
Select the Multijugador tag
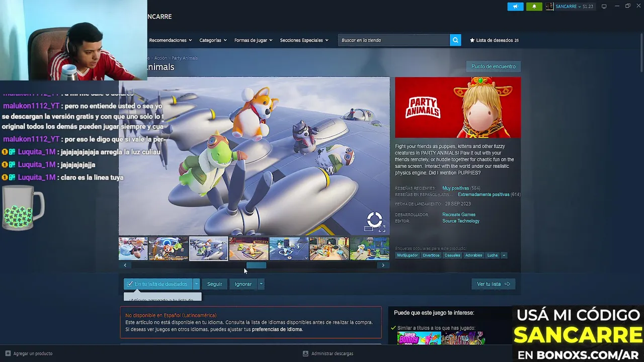click(408, 255)
